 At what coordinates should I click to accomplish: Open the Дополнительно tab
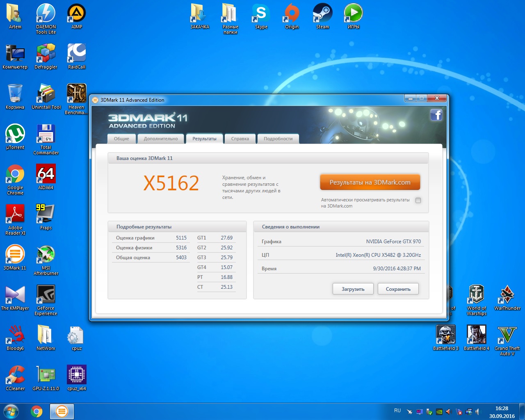coord(161,139)
